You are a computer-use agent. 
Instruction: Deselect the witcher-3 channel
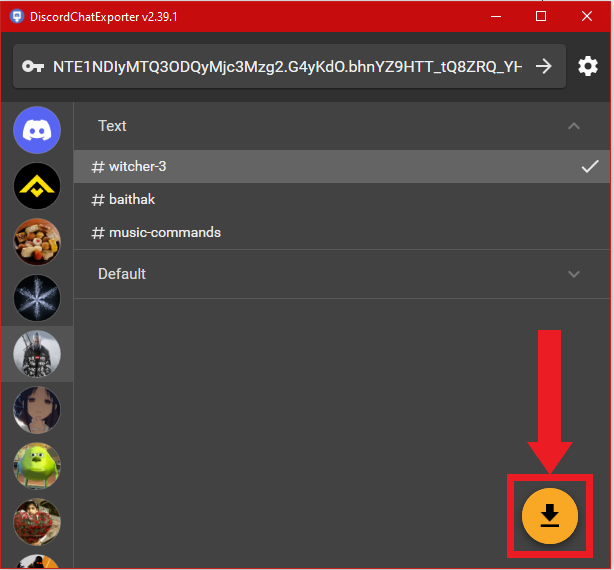[x=342, y=166]
